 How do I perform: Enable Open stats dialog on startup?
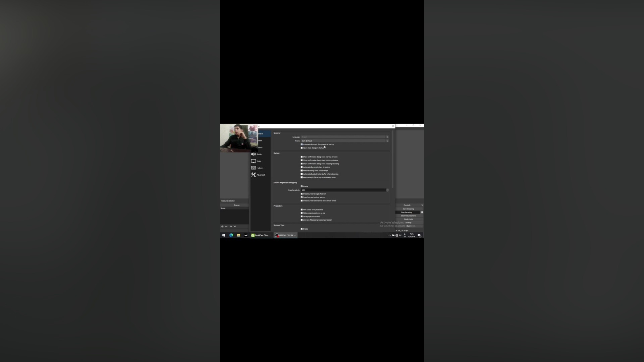click(302, 148)
